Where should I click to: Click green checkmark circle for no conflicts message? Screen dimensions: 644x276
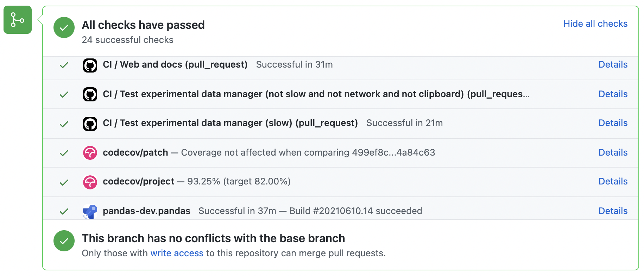[x=64, y=241]
